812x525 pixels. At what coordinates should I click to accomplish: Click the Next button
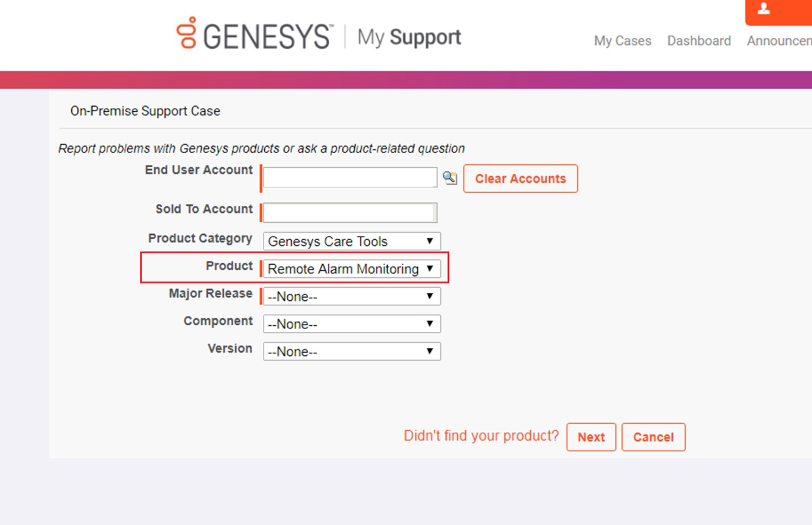tap(591, 437)
